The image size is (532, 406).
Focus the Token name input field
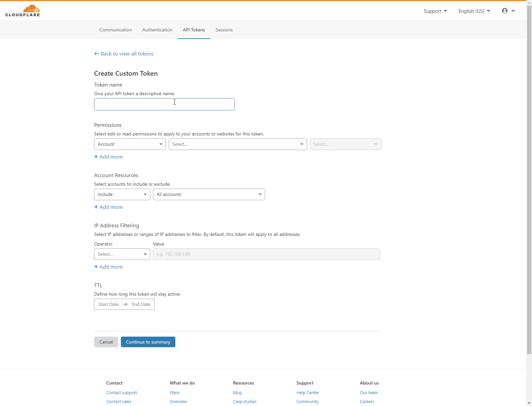[164, 104]
